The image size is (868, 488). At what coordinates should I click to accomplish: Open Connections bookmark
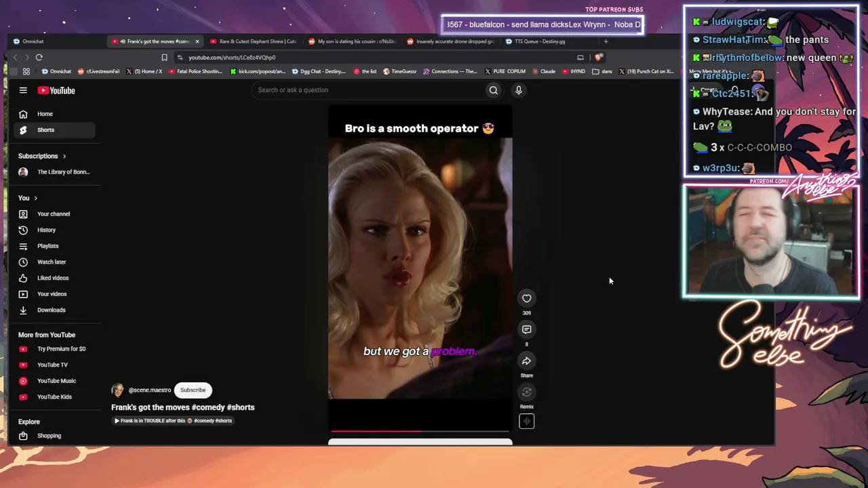[450, 71]
